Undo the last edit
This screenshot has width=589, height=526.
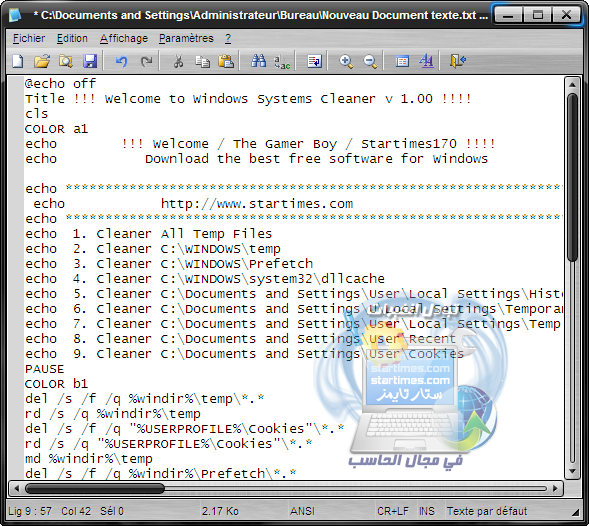point(121,61)
